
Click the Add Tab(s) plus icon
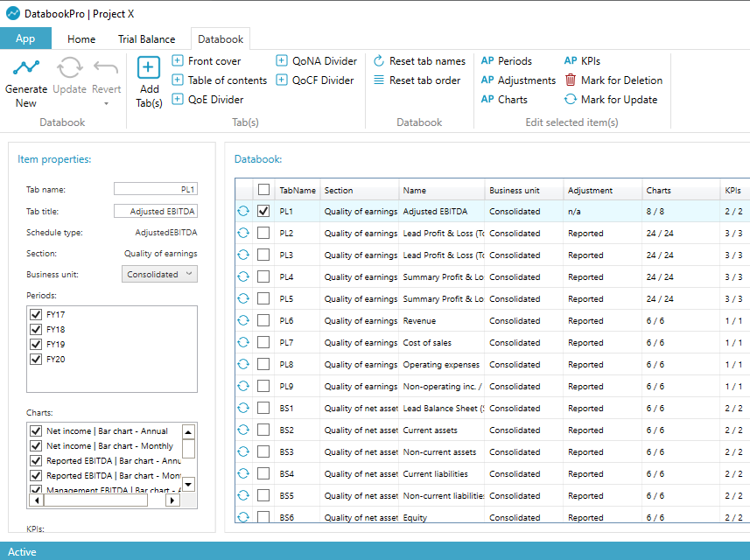click(148, 68)
